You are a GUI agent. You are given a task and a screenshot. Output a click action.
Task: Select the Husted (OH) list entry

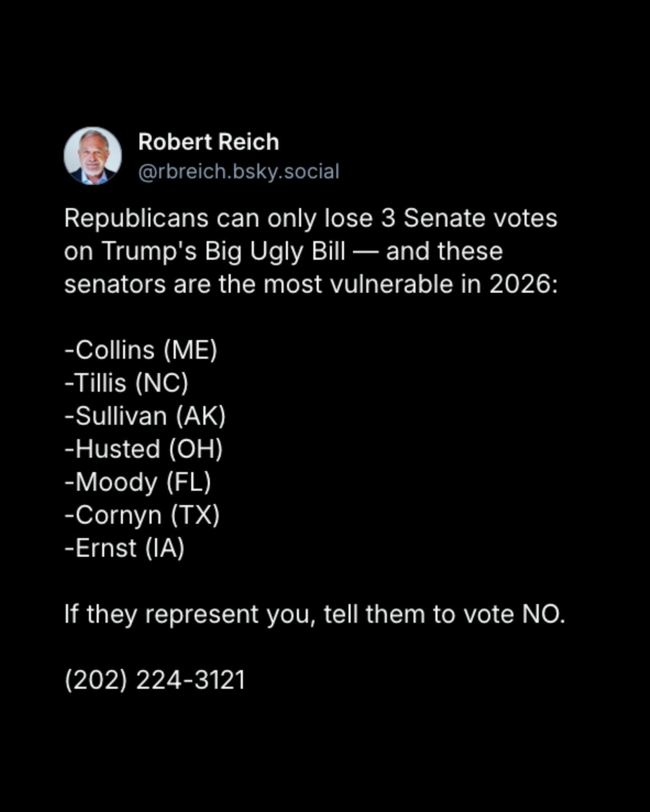pyautogui.click(x=144, y=449)
